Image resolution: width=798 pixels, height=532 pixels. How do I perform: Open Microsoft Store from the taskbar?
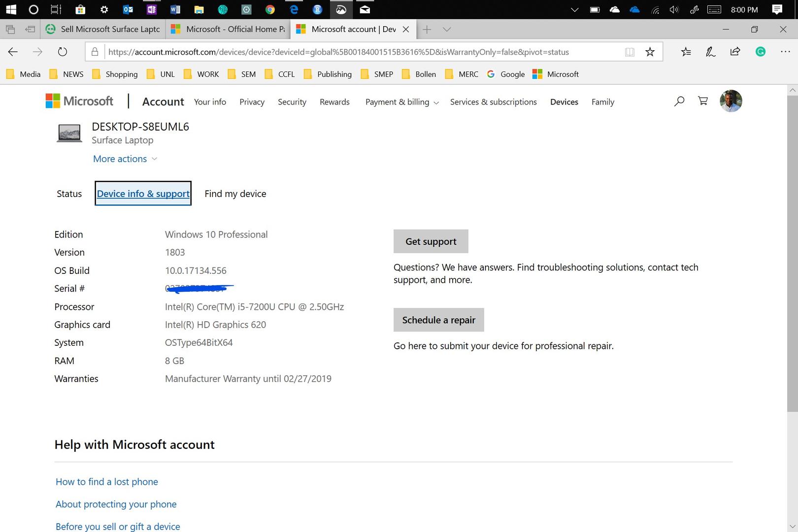(x=80, y=9)
